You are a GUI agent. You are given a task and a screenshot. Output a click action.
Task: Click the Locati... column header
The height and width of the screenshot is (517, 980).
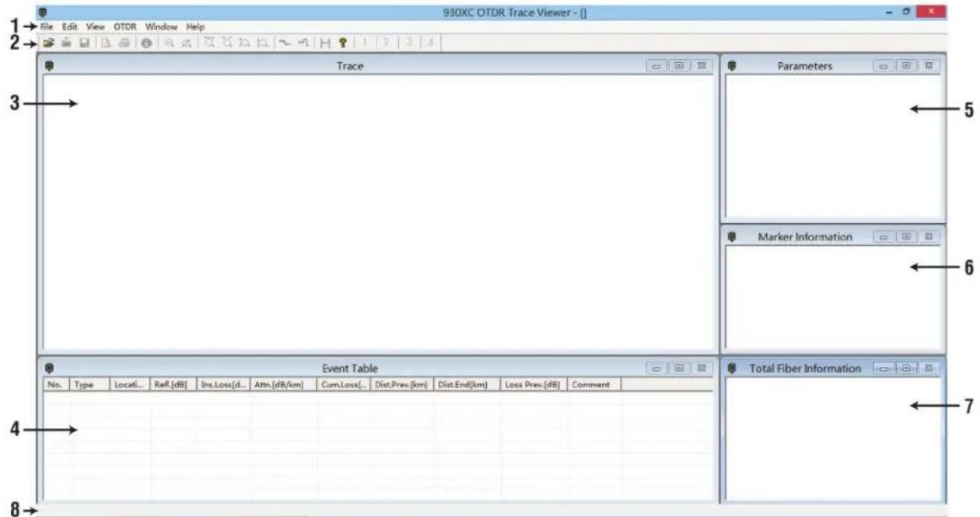(130, 384)
